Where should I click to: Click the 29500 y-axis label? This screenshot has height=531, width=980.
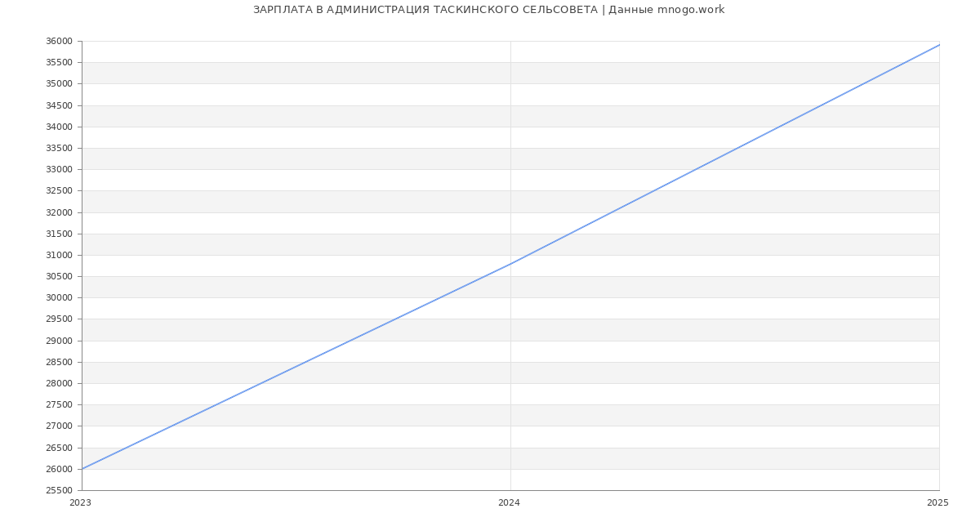click(58, 319)
